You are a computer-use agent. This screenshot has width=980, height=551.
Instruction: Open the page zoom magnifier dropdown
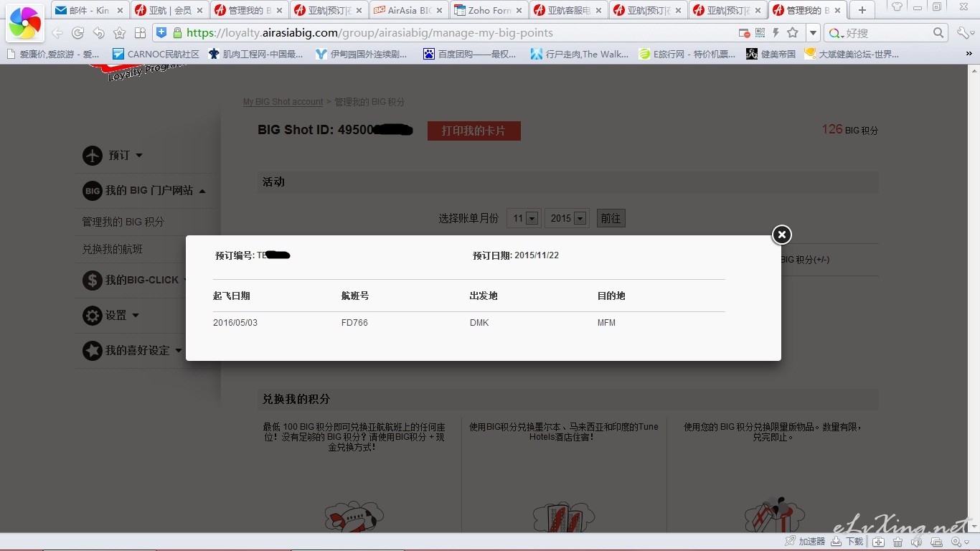click(x=961, y=542)
